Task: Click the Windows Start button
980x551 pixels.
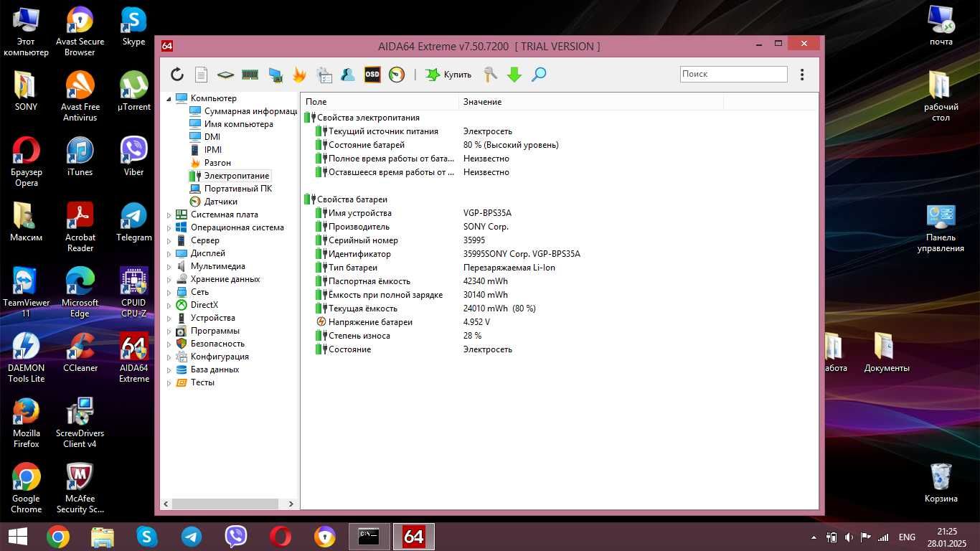Action: [x=17, y=537]
